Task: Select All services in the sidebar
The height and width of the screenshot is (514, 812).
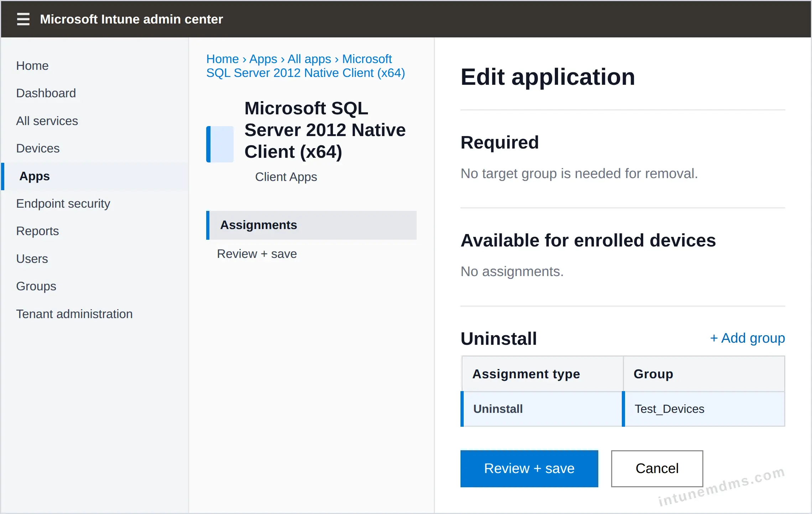Action: point(47,121)
